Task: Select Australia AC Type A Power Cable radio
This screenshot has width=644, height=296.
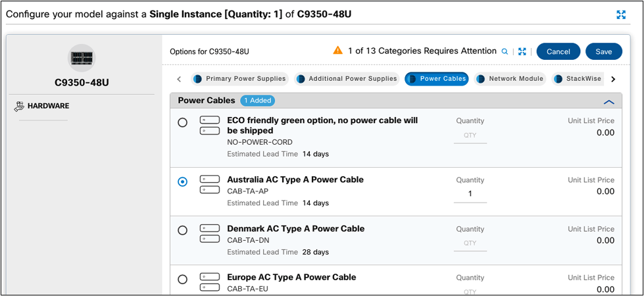Action: point(182,182)
